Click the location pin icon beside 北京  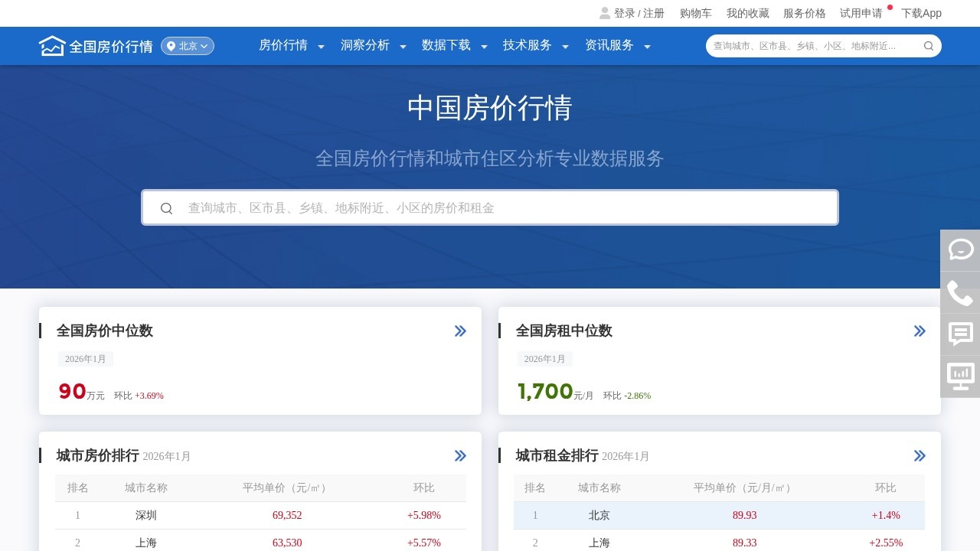click(173, 46)
